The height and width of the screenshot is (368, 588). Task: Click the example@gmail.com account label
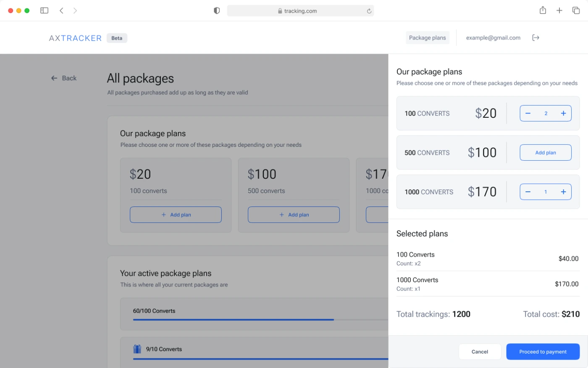493,38
